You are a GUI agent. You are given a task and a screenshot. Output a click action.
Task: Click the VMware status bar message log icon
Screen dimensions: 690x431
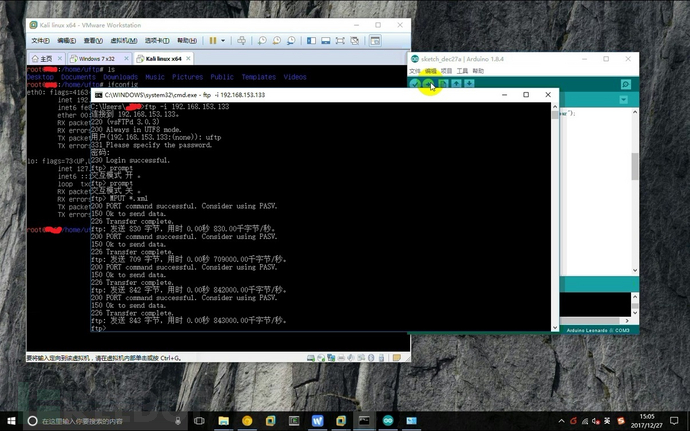pyautogui.click(x=396, y=358)
